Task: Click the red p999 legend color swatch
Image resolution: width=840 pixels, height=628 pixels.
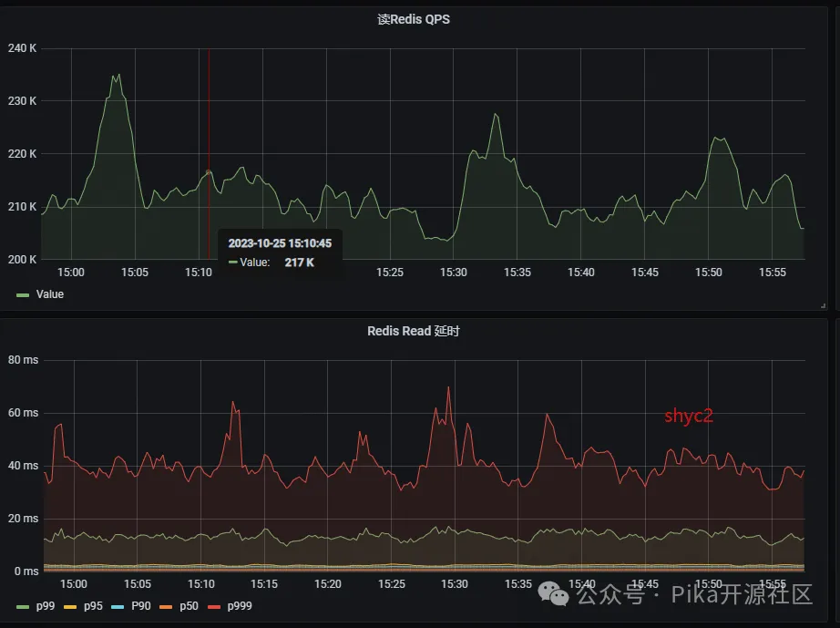Action: tap(214, 607)
